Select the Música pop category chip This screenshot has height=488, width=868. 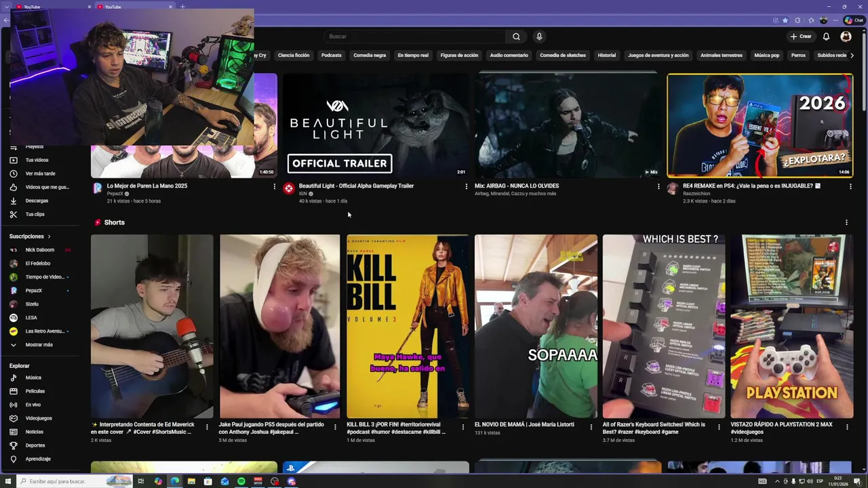pyautogui.click(x=767, y=56)
